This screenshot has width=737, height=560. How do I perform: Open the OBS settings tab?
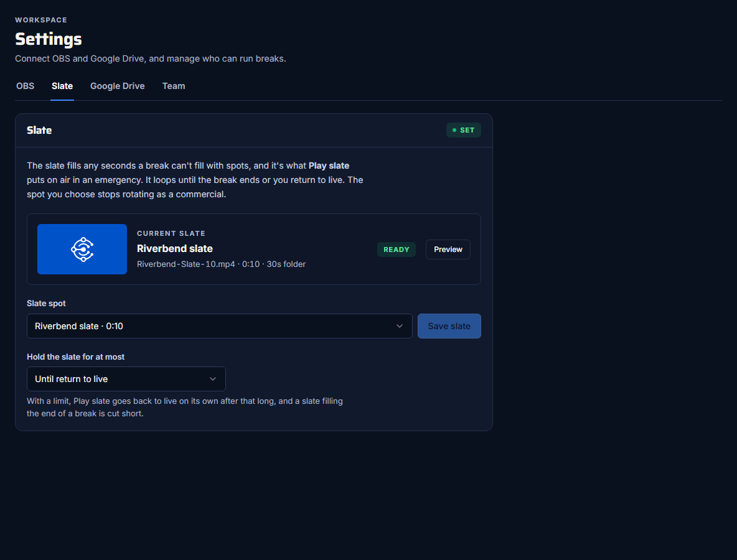click(25, 86)
